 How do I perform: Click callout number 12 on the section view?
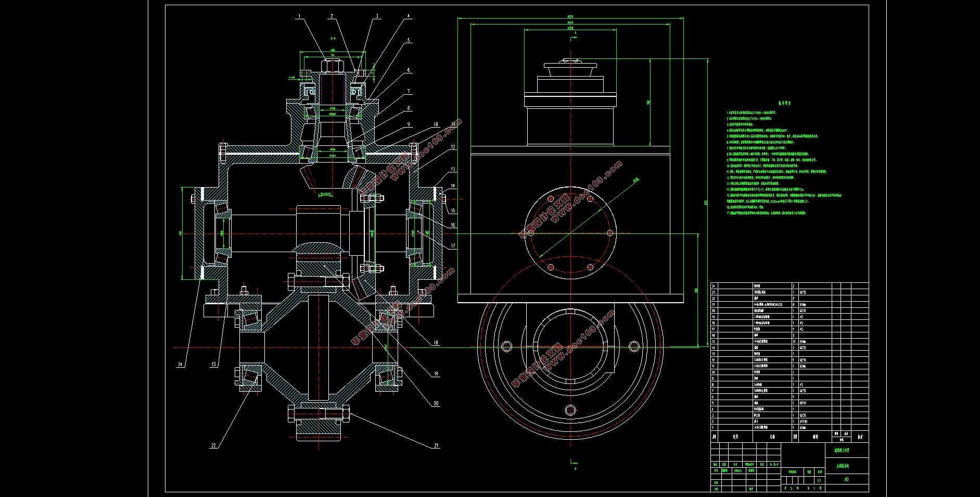click(x=453, y=147)
